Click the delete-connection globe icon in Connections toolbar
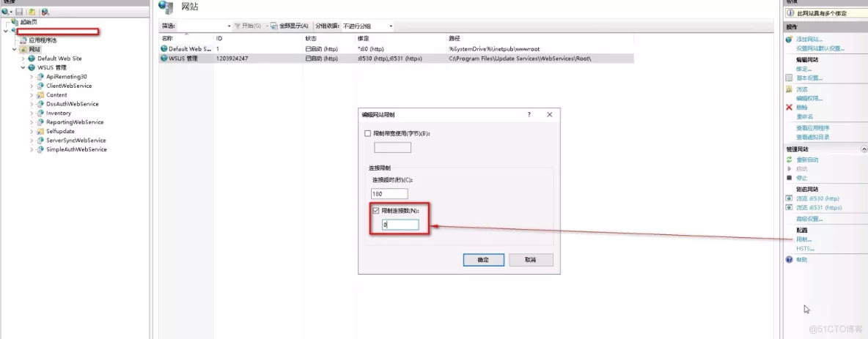868x339 pixels. 45,12
